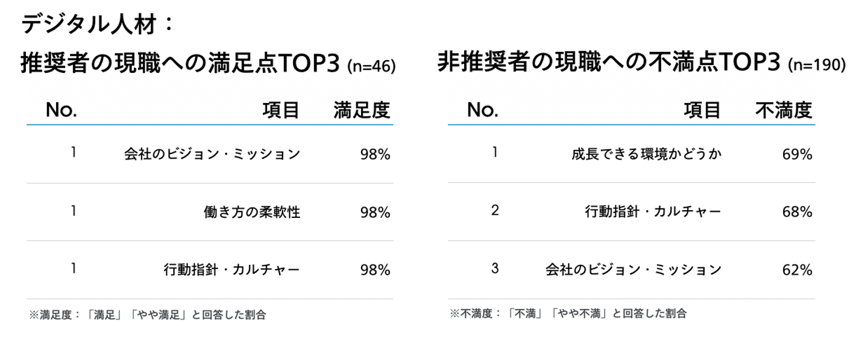Click the 不満度 column header

tap(784, 110)
